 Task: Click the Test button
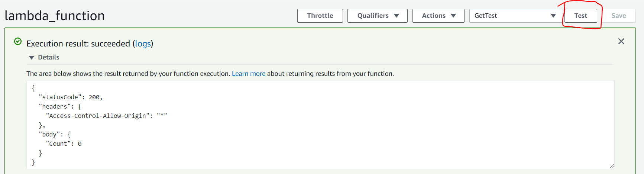tap(580, 16)
